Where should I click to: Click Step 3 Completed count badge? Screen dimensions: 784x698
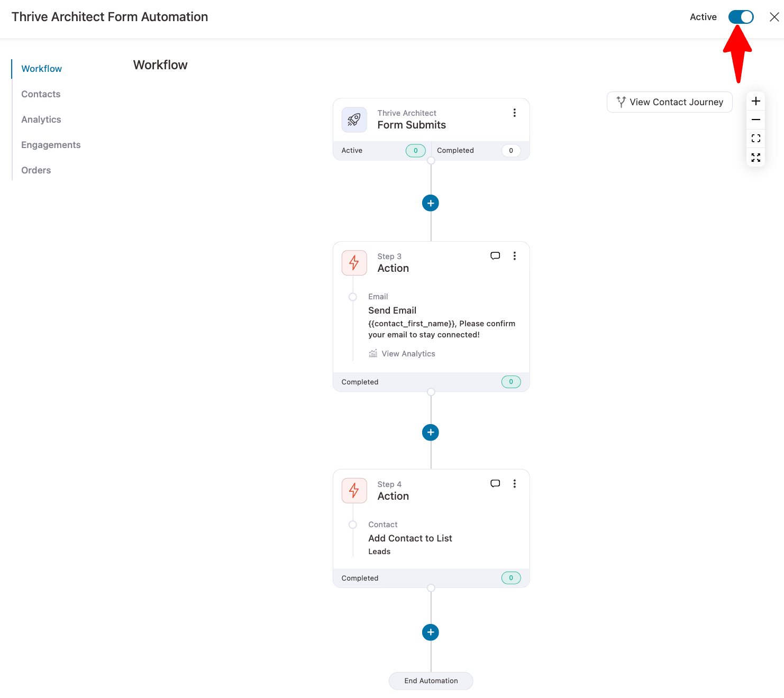(511, 382)
